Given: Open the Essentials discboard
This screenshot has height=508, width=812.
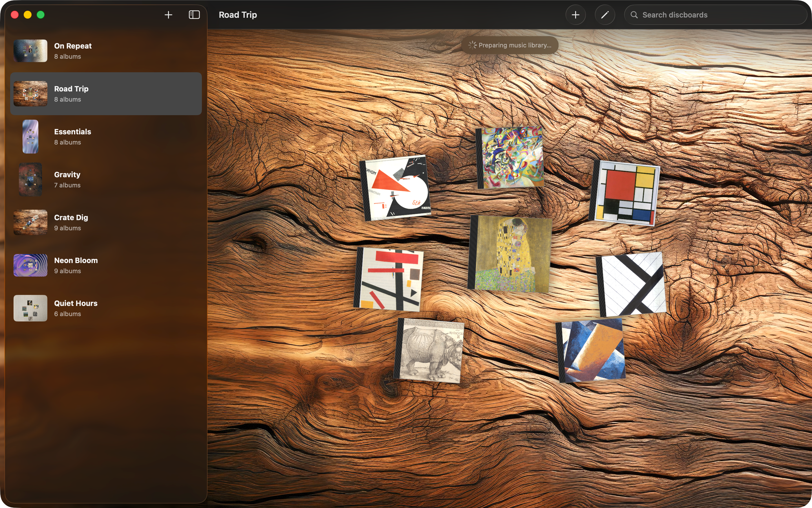Looking at the screenshot, I should (x=106, y=137).
